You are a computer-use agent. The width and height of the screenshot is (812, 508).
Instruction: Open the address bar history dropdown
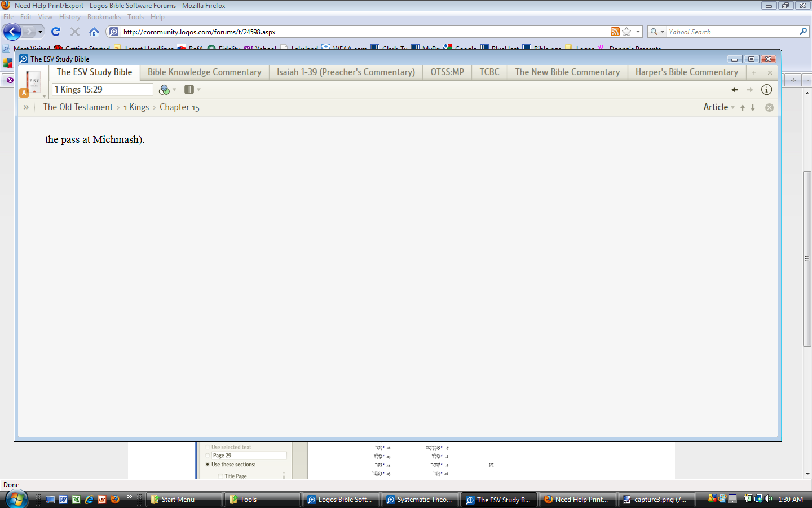point(638,32)
